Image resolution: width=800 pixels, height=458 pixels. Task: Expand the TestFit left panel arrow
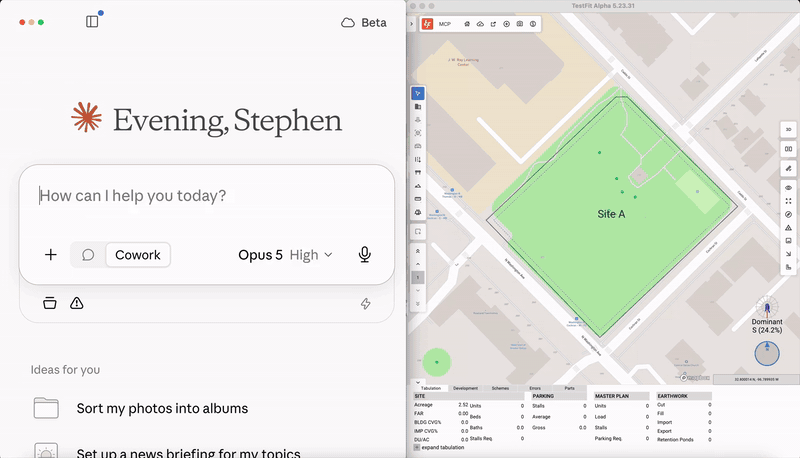click(x=411, y=24)
